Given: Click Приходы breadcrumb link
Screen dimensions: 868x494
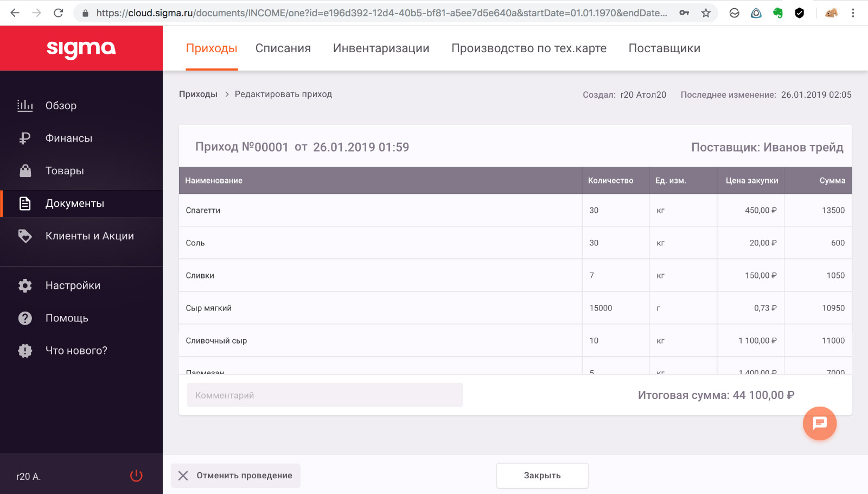Looking at the screenshot, I should coord(198,94).
